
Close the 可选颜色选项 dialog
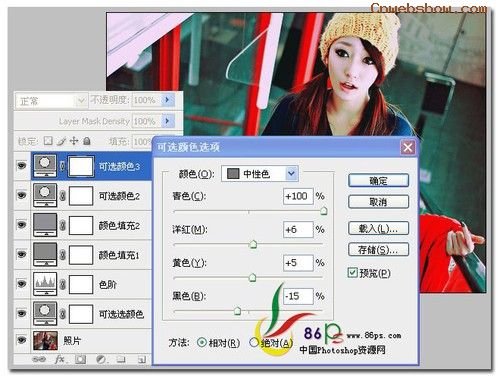coord(408,147)
